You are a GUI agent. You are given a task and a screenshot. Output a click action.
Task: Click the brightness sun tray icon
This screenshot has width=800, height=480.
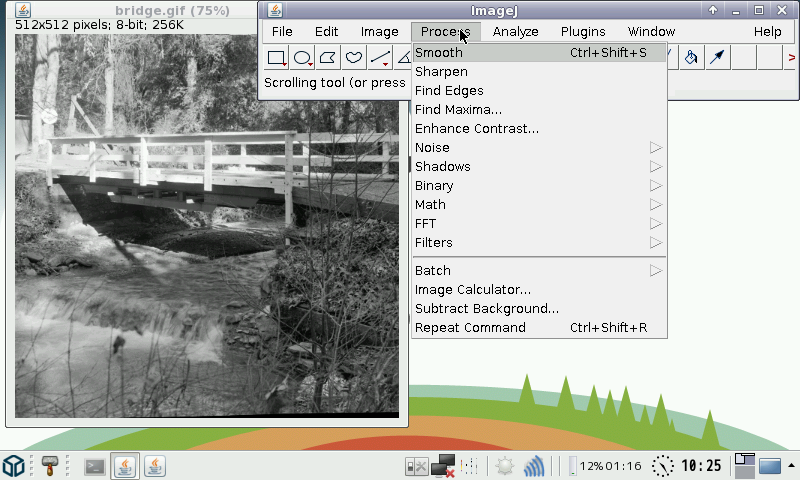click(505, 466)
